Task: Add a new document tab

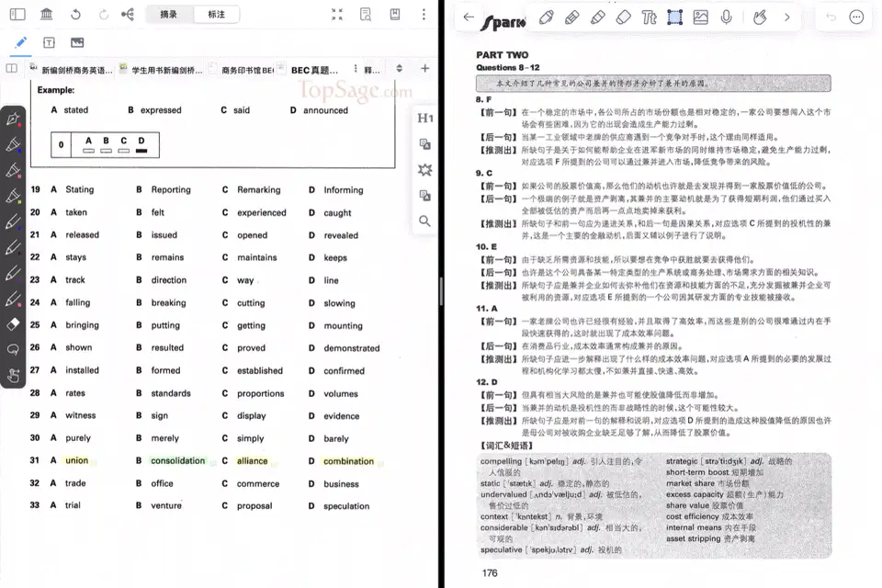Action: point(424,69)
